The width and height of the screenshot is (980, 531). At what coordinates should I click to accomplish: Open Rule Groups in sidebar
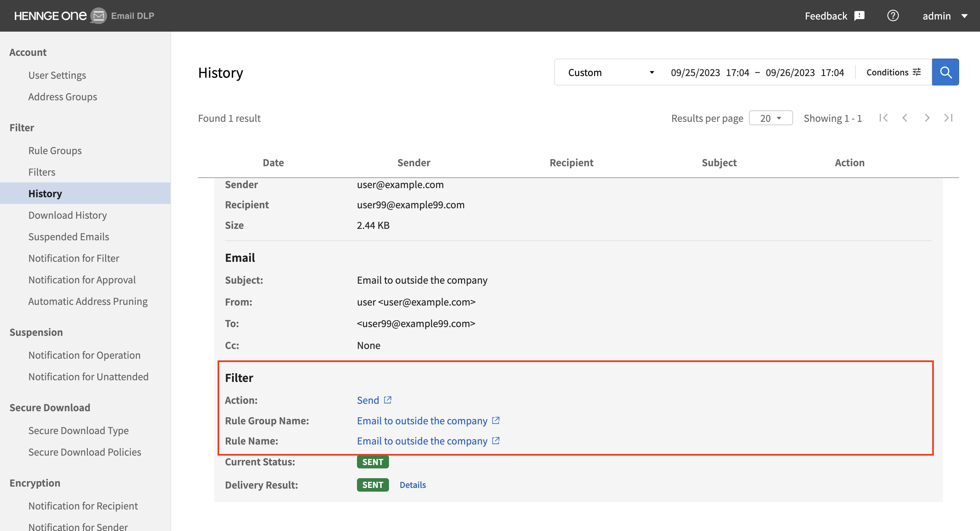55,150
